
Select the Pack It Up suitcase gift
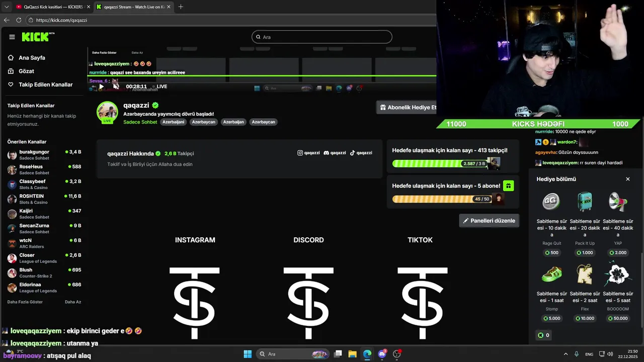click(x=585, y=201)
